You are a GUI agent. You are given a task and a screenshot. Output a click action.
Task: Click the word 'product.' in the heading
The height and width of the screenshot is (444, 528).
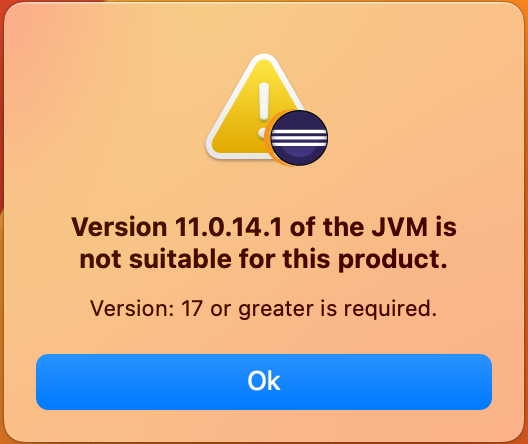[x=393, y=260]
